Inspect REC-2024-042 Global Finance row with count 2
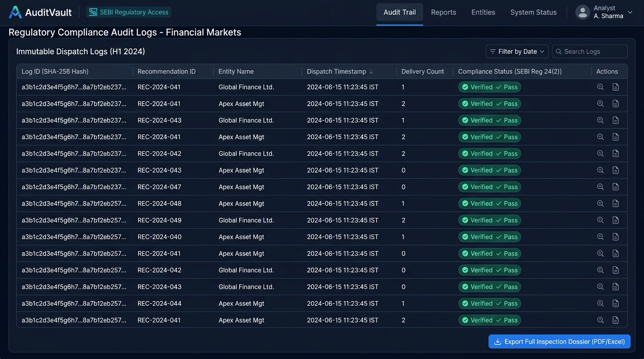The height and width of the screenshot is (359, 644). pos(600,153)
